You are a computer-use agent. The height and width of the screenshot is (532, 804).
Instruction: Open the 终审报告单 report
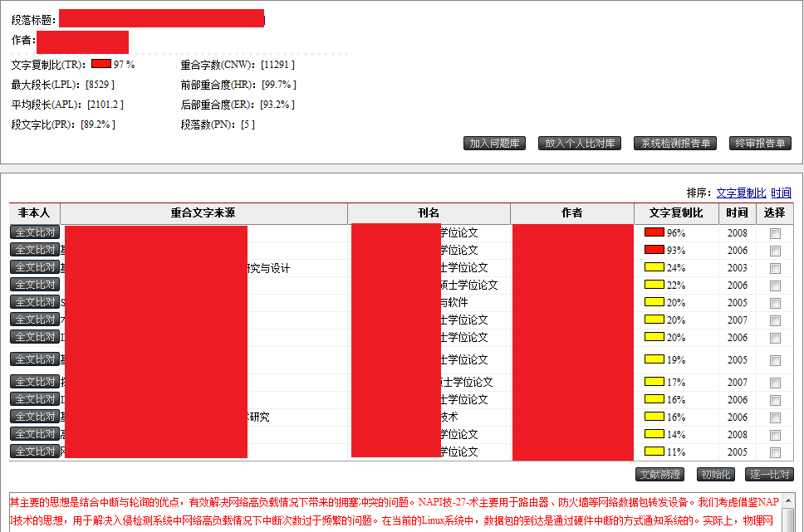coord(760,144)
